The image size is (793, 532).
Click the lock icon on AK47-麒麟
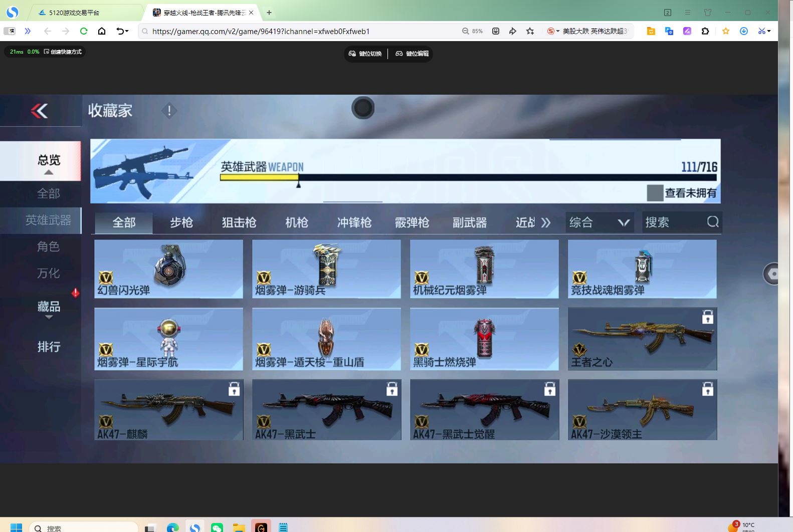234,389
